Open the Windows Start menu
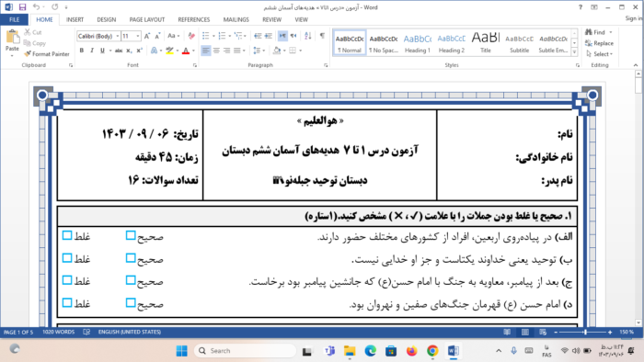This screenshot has height=362, width=644. pos(181,351)
